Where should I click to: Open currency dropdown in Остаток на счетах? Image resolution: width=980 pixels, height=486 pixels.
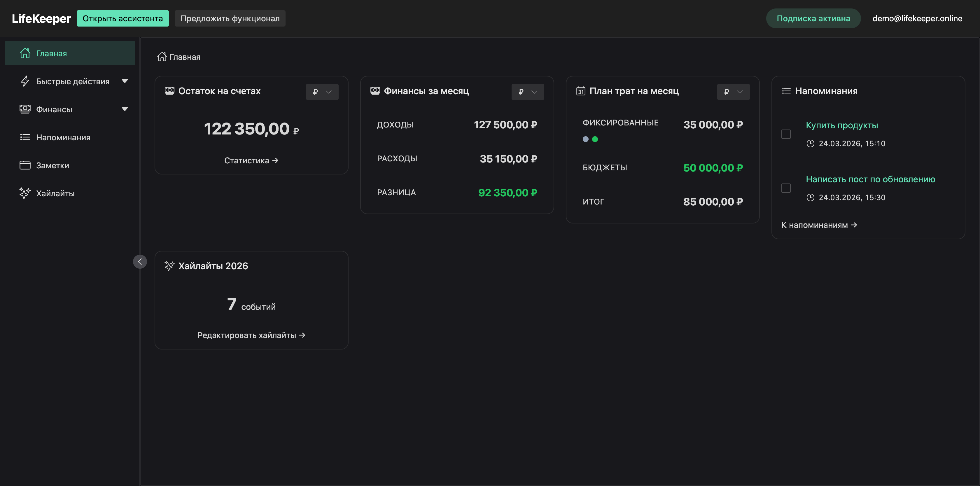322,92
